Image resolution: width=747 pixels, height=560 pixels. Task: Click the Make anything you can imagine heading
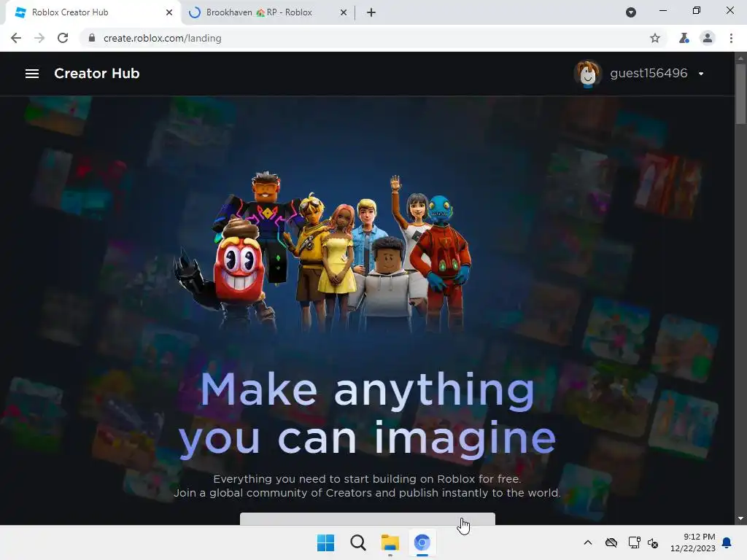[368, 414]
